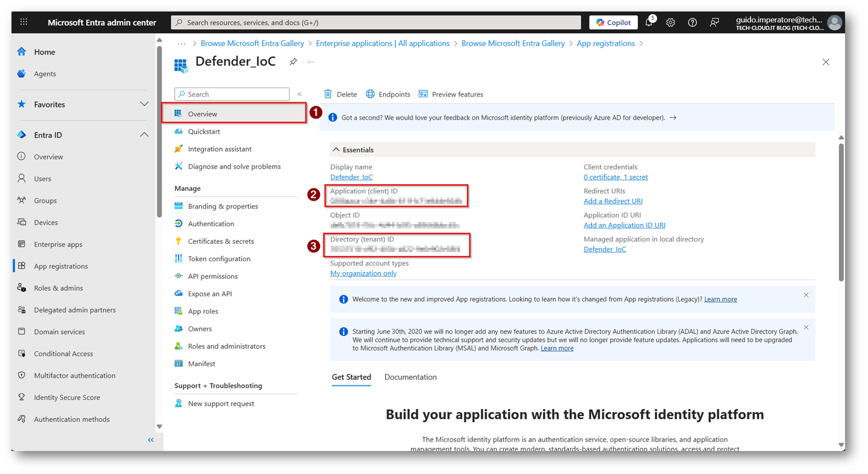Collapse the Essentials section
Screen dimensions: 868x474
coord(336,150)
